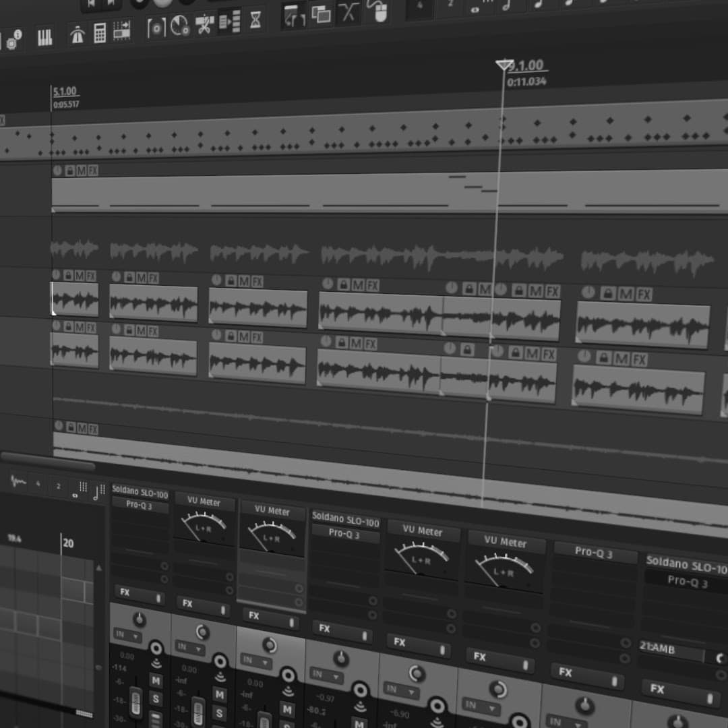
Task: Click the metronome icon in the toolbar
Action: tap(78, 35)
